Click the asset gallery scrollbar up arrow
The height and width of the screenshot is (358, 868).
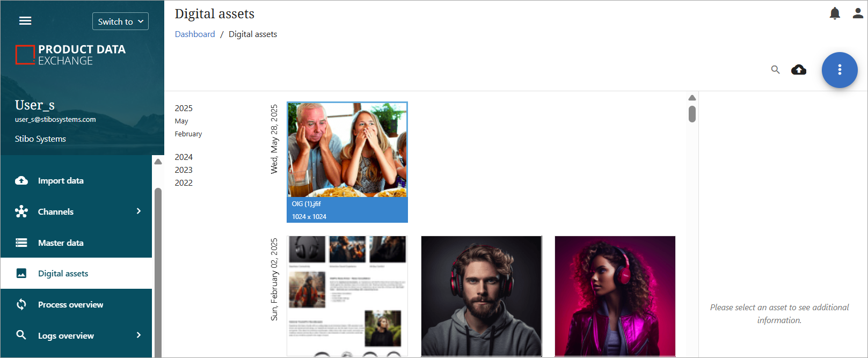[692, 98]
